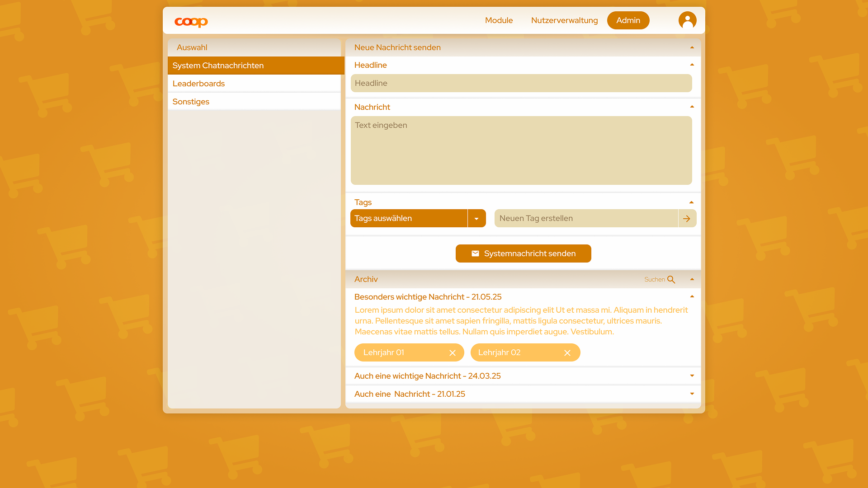Collapse the Neue Nachricht senden panel
868x488 pixels.
692,47
